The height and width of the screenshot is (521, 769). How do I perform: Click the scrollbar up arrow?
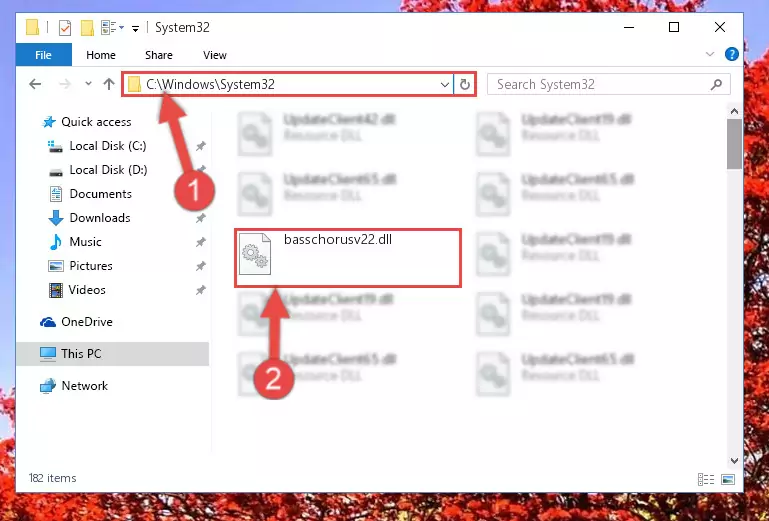(x=734, y=111)
